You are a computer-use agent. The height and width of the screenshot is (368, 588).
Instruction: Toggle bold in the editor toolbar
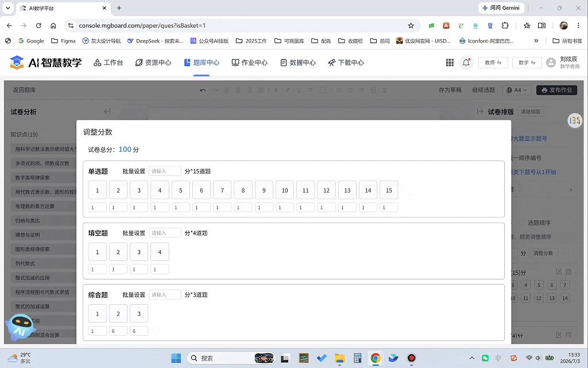[276, 90]
